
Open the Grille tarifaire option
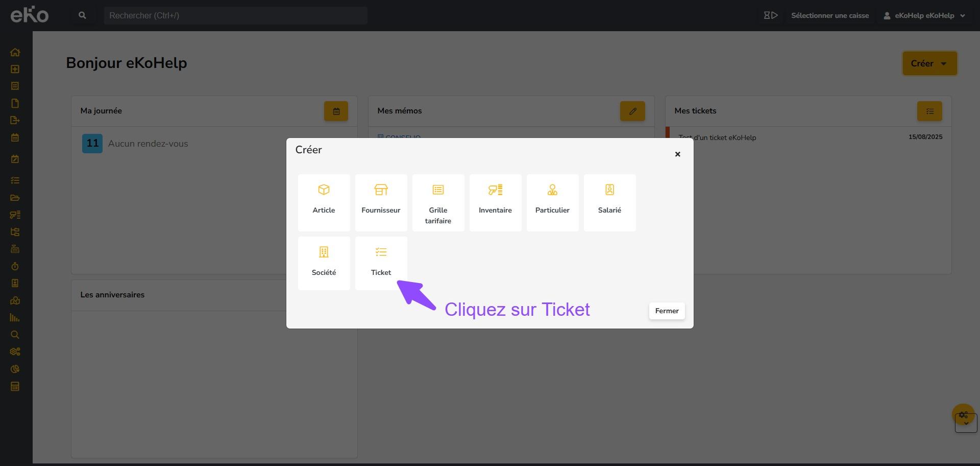(438, 202)
